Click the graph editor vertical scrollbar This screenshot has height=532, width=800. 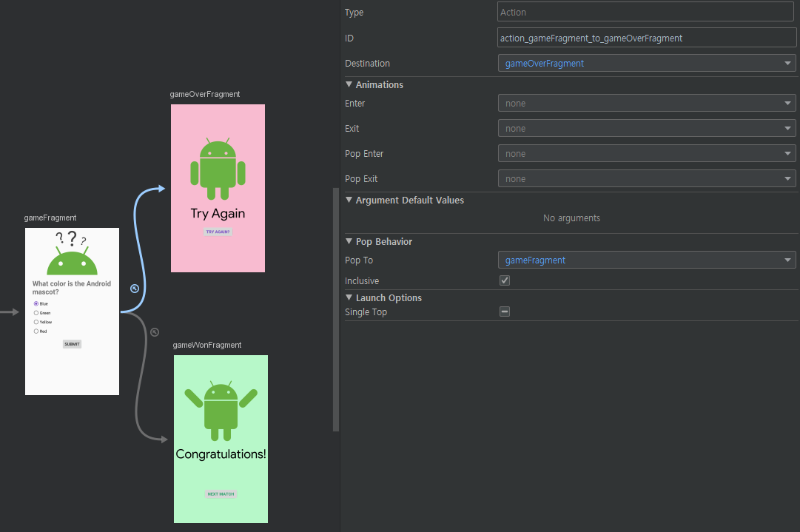point(336,309)
